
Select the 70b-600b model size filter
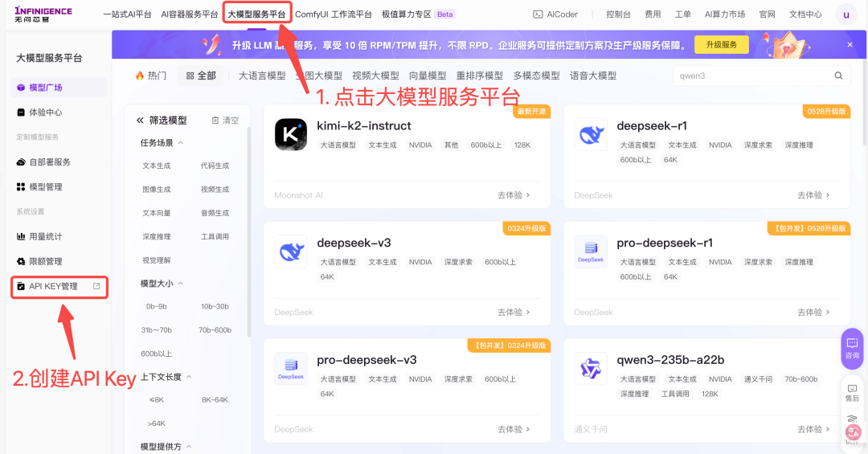point(215,330)
